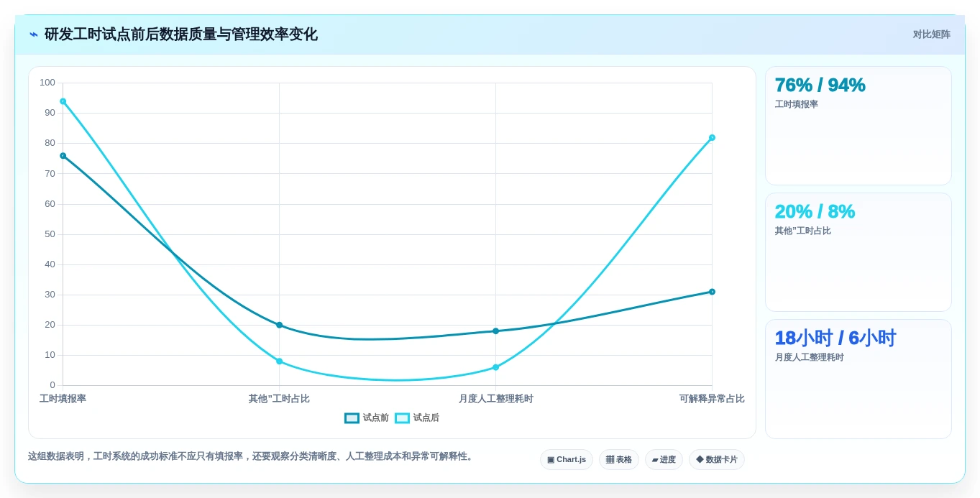Select the 表格 tag chip
This screenshot has height=498, width=980.
[x=619, y=459]
